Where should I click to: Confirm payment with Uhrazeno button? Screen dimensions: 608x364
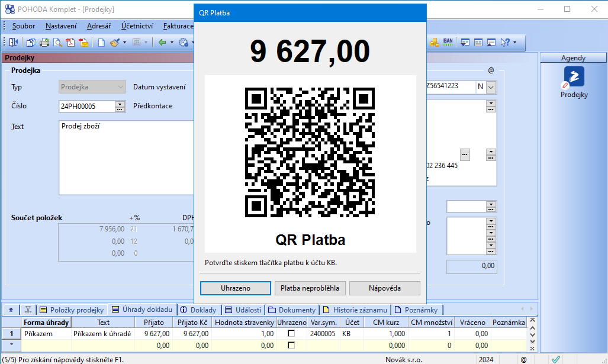(236, 288)
